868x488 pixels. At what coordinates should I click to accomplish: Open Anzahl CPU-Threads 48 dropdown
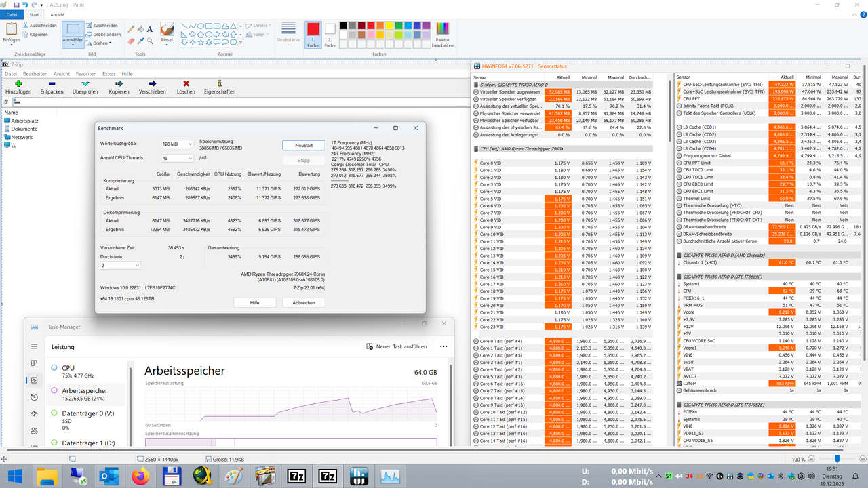(178, 158)
